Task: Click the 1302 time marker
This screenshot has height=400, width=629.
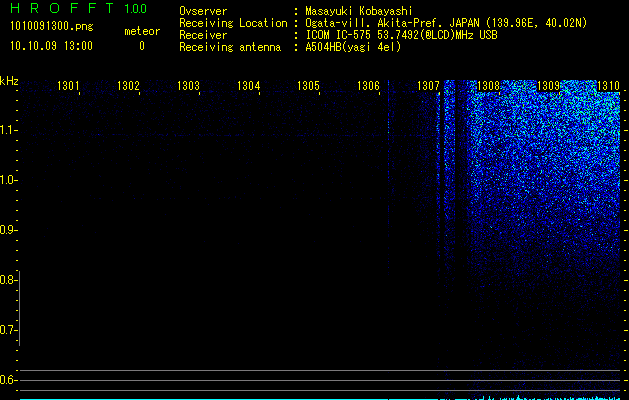Action: click(128, 85)
